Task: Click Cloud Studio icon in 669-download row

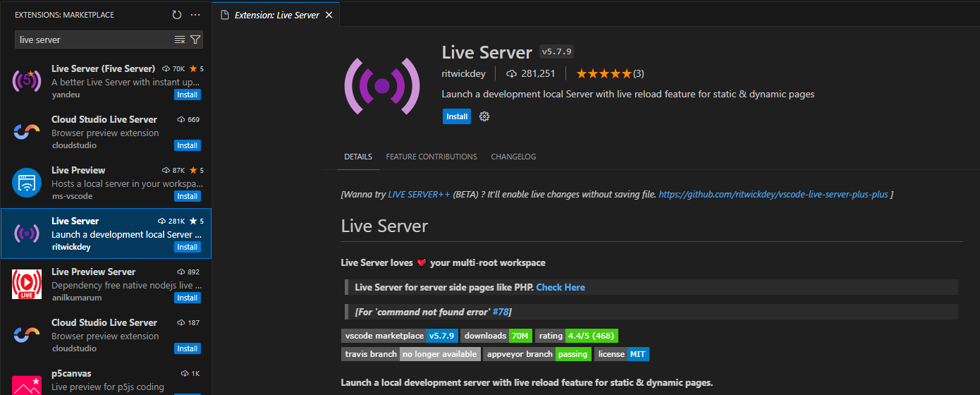Action: pos(27,132)
